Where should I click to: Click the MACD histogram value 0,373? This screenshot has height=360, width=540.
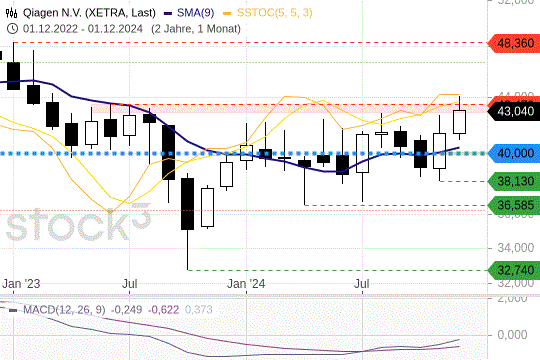(x=199, y=310)
